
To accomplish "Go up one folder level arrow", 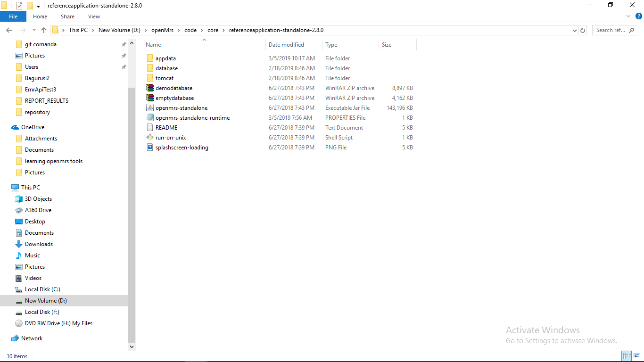I will pyautogui.click(x=44, y=30).
